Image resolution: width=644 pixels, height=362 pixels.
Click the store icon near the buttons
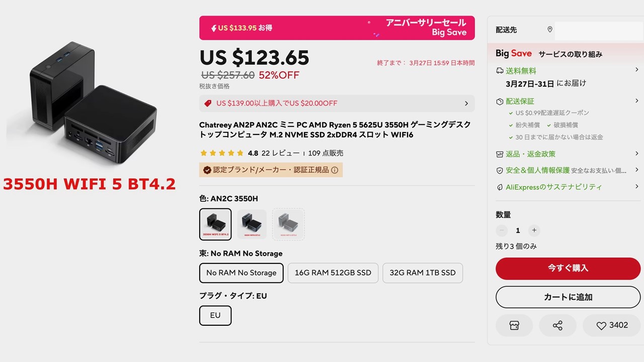[514, 325]
